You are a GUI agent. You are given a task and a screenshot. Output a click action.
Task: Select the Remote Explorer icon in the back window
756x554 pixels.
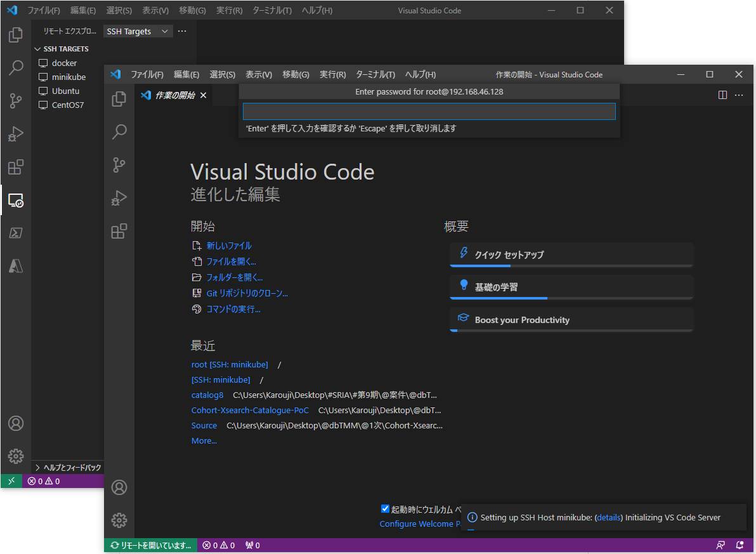(16, 200)
